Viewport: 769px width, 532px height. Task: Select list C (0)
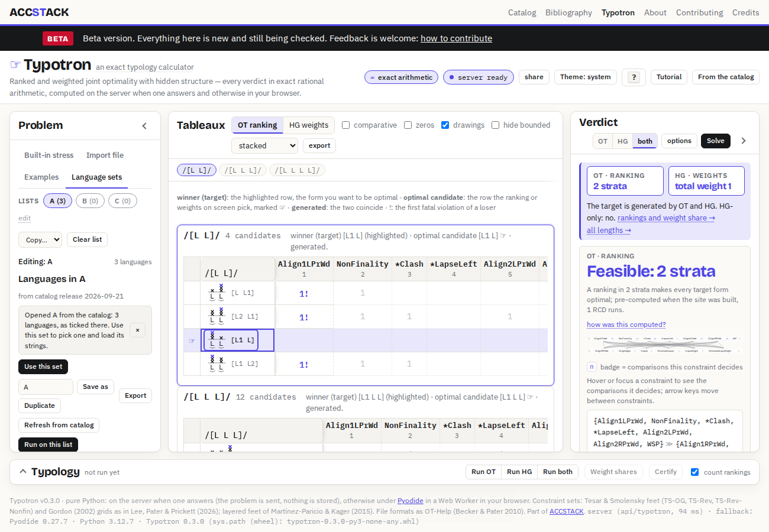coord(122,201)
